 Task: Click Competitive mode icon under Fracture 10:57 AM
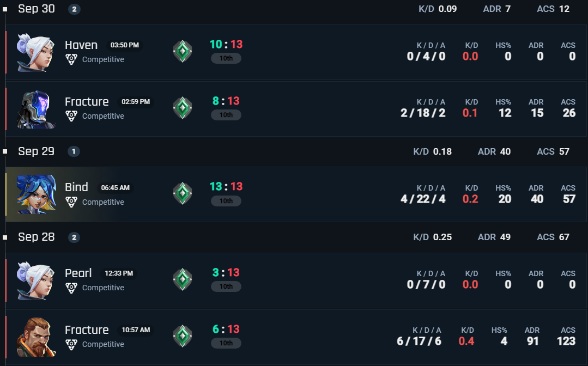coord(71,344)
